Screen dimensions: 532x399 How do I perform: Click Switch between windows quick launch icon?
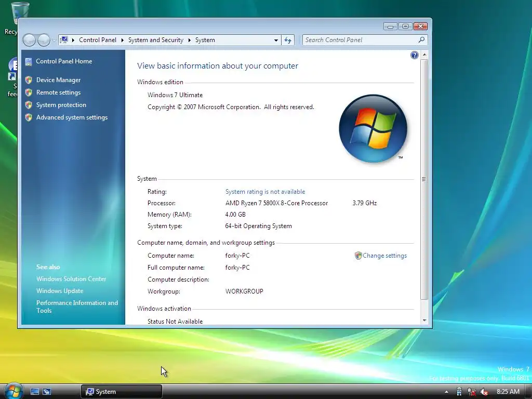pyautogui.click(x=47, y=392)
